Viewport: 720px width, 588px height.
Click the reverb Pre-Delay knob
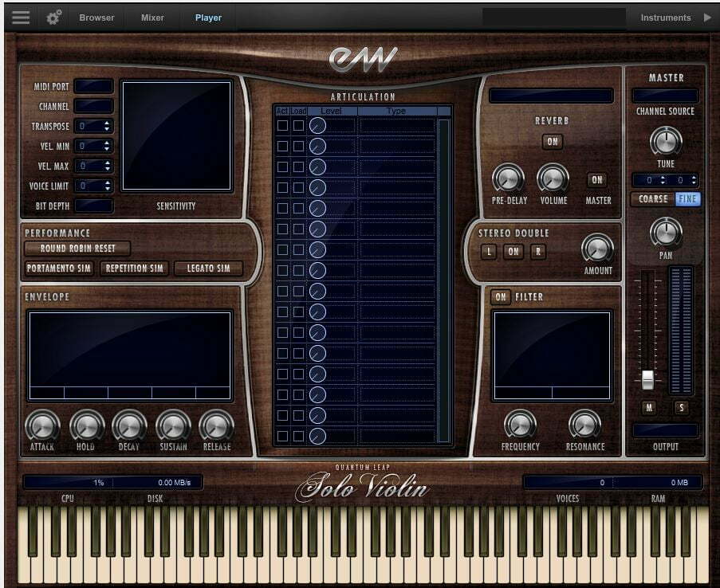(x=509, y=178)
